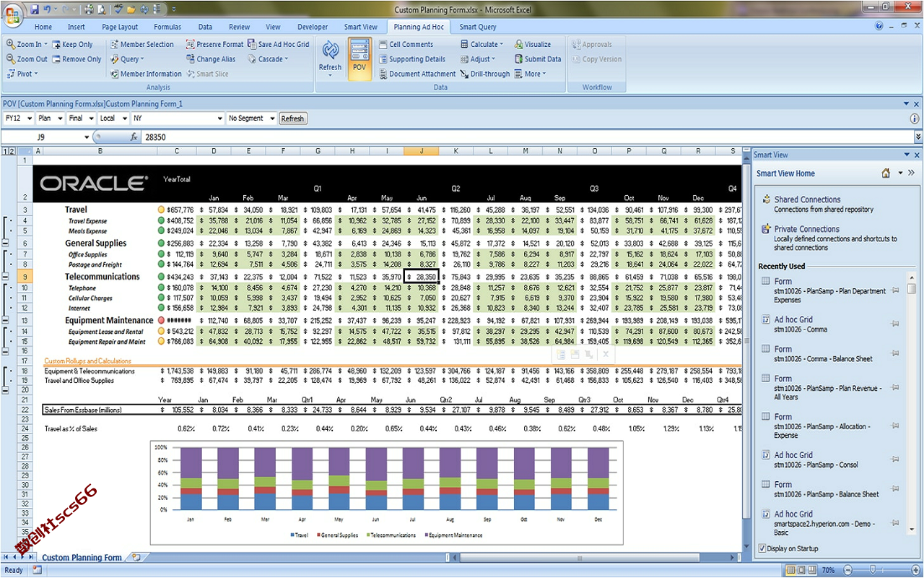Click the Zoom In icon
Viewport: 924px width, 578px height.
(11, 44)
